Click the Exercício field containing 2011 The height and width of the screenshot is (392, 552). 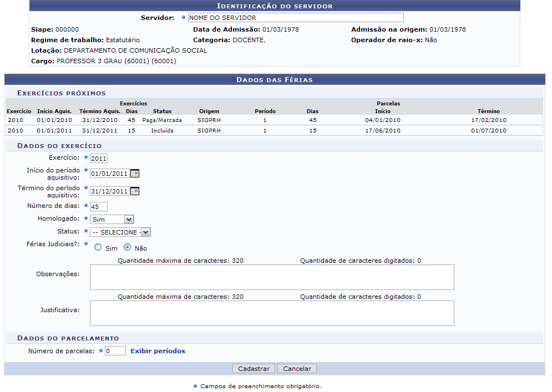click(99, 159)
